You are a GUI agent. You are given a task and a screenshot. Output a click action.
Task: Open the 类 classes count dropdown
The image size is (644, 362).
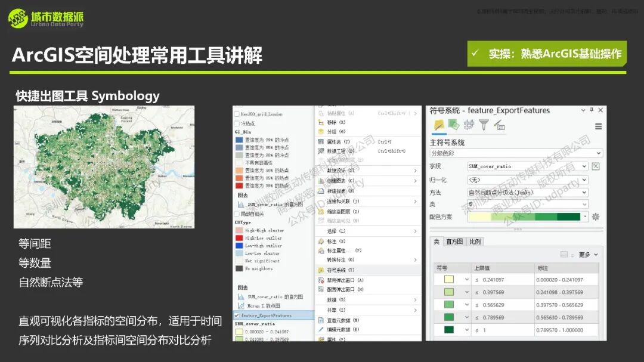527,204
